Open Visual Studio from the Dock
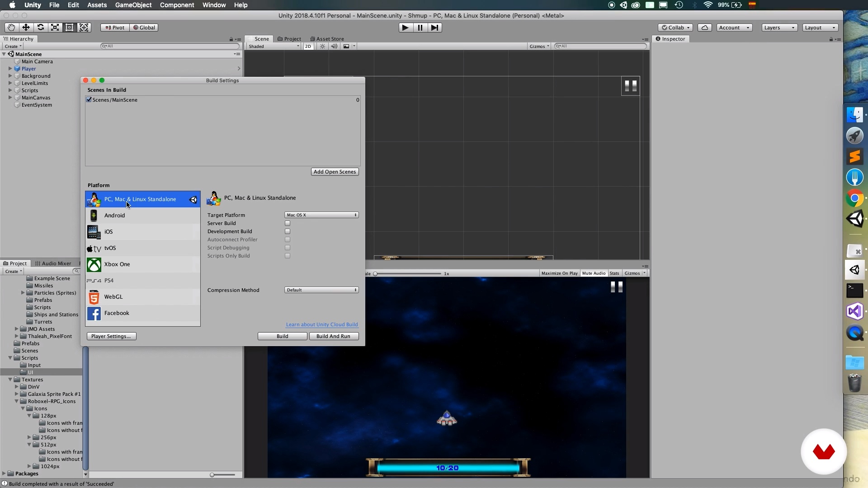868x488 pixels. (x=854, y=311)
